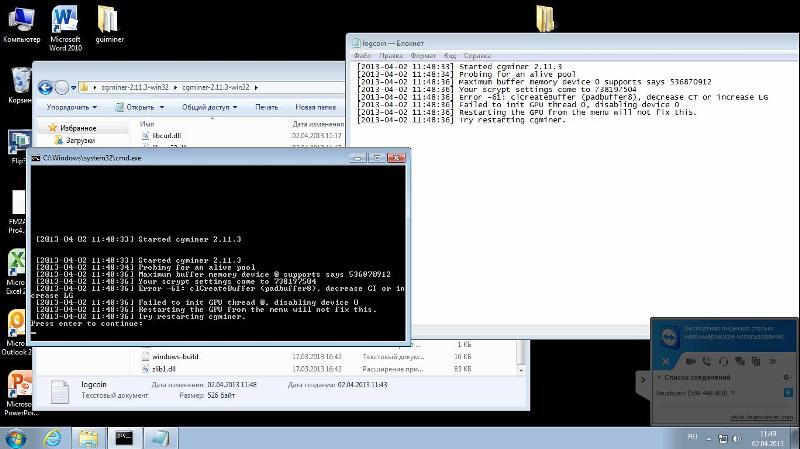This screenshot has height=449, width=800.
Task: Launch Microsoft Outlook from the desktop
Action: coord(16,332)
